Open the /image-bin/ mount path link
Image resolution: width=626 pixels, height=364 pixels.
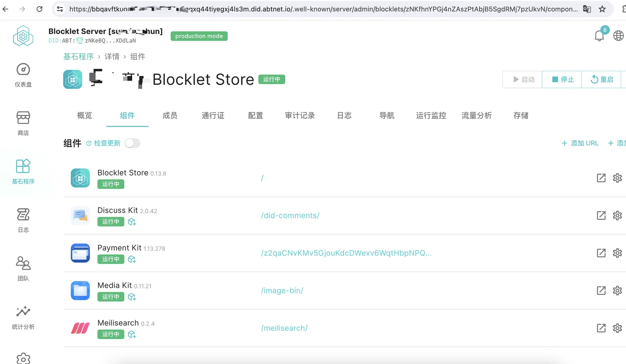[282, 290]
